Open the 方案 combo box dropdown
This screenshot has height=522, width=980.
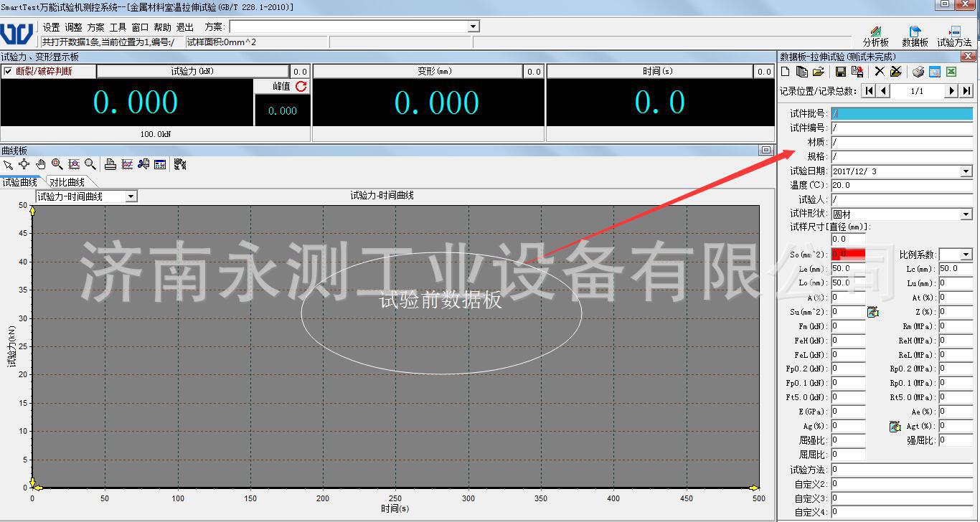(473, 27)
